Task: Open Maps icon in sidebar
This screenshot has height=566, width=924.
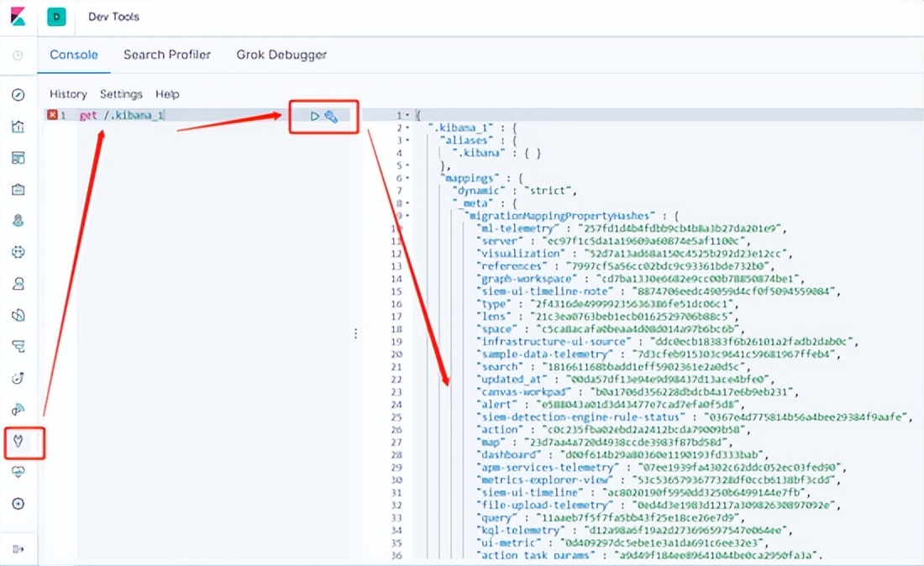Action: tap(18, 220)
